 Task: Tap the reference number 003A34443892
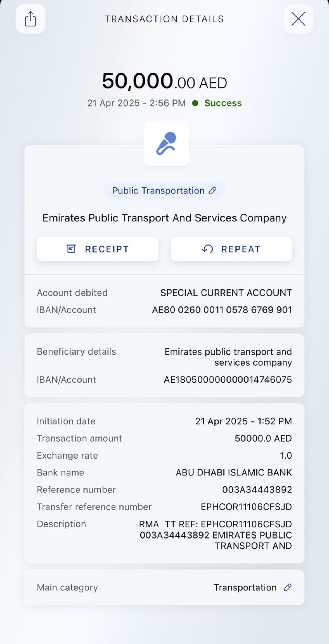(257, 490)
